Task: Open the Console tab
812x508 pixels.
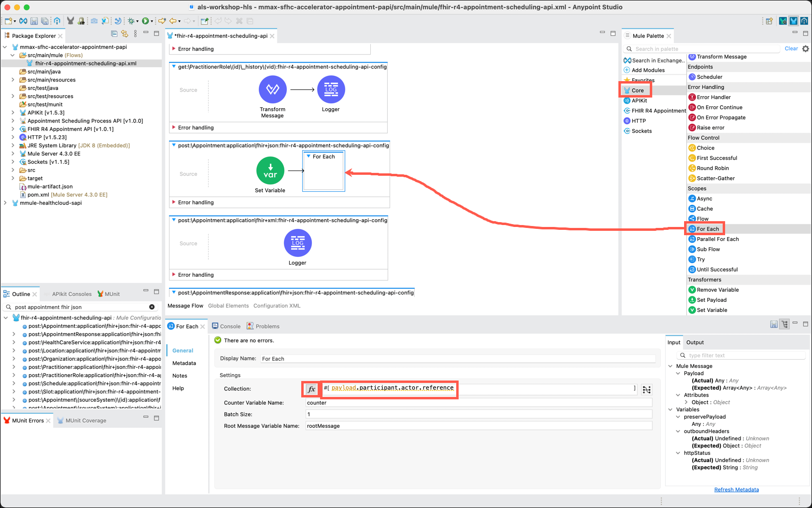Action: pos(226,326)
